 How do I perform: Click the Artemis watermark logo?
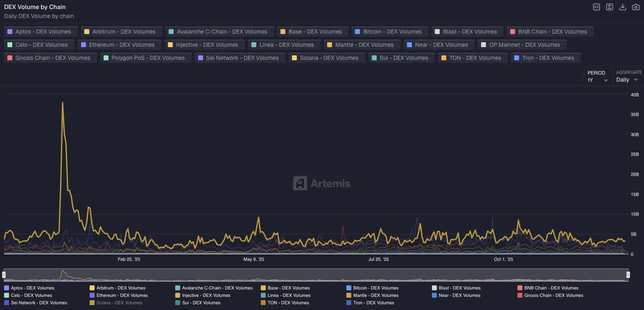pos(322,183)
